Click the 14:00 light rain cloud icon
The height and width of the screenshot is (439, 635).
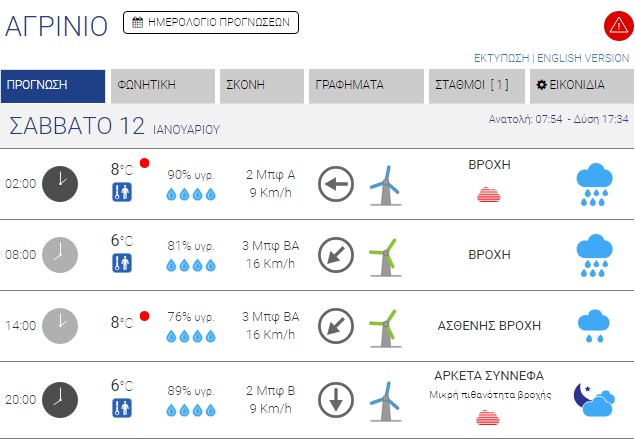[595, 323]
